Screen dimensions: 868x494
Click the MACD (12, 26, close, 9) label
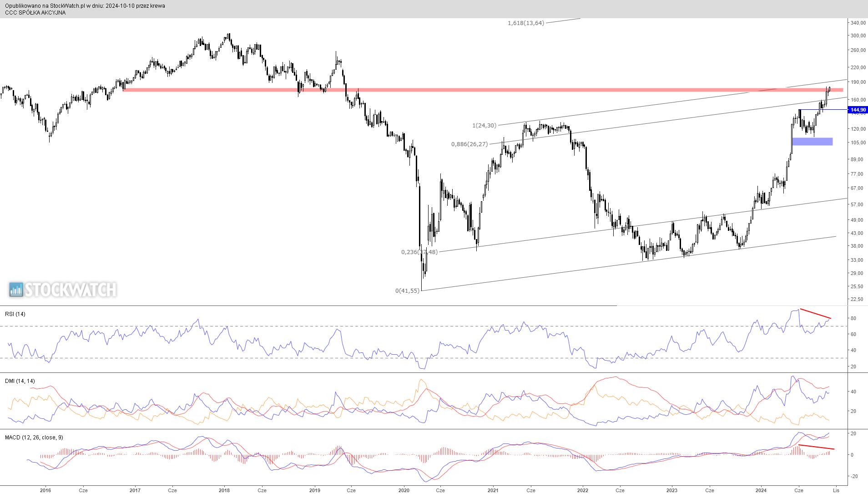click(34, 438)
